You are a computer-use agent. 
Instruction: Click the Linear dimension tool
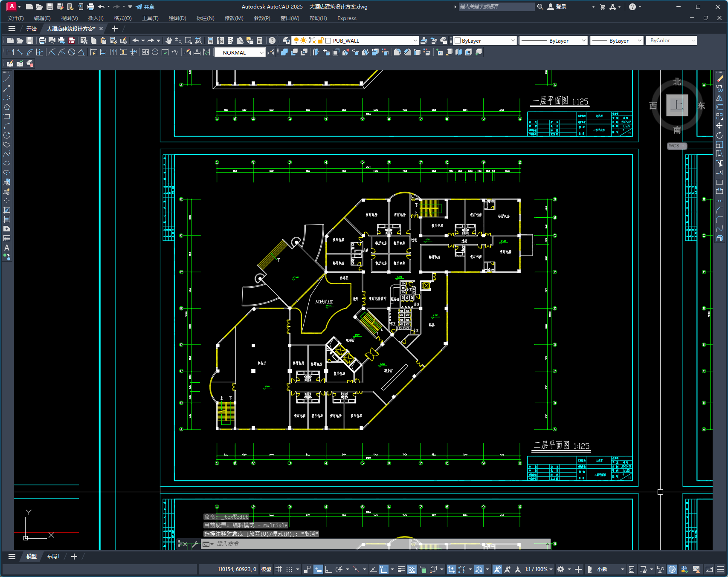coord(10,52)
